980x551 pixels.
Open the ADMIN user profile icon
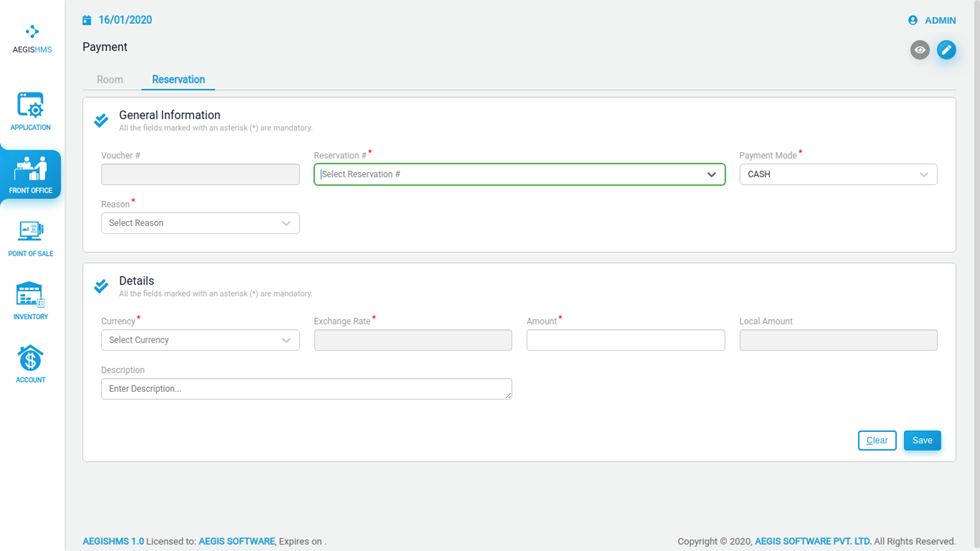coord(912,21)
